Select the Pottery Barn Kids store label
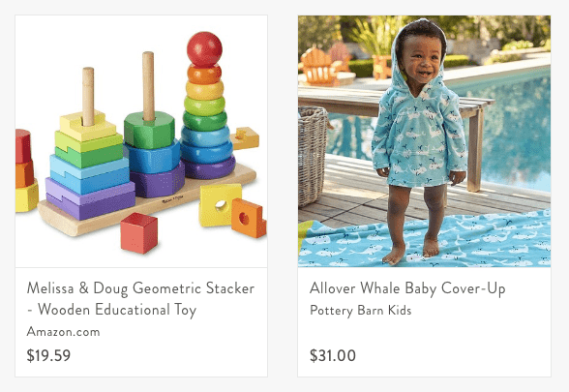 (360, 311)
